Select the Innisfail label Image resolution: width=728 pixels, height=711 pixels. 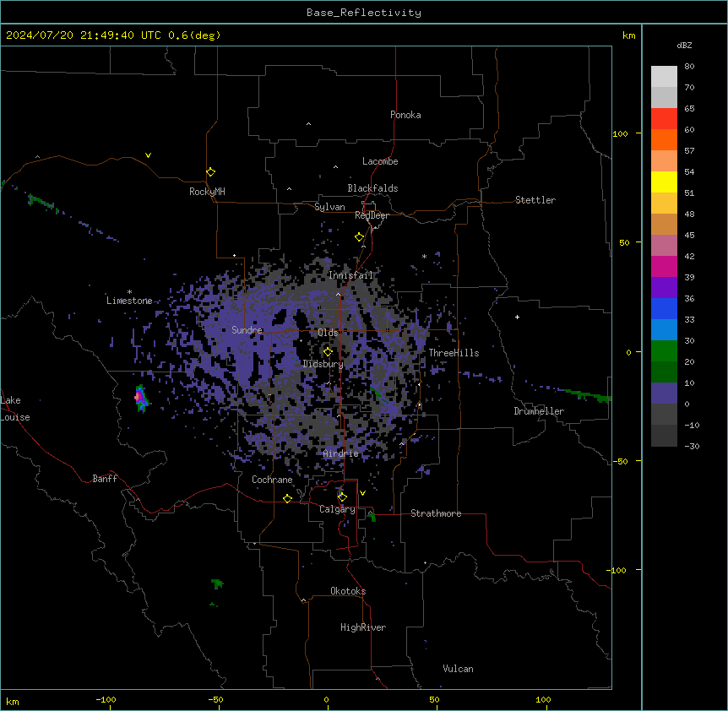point(350,275)
